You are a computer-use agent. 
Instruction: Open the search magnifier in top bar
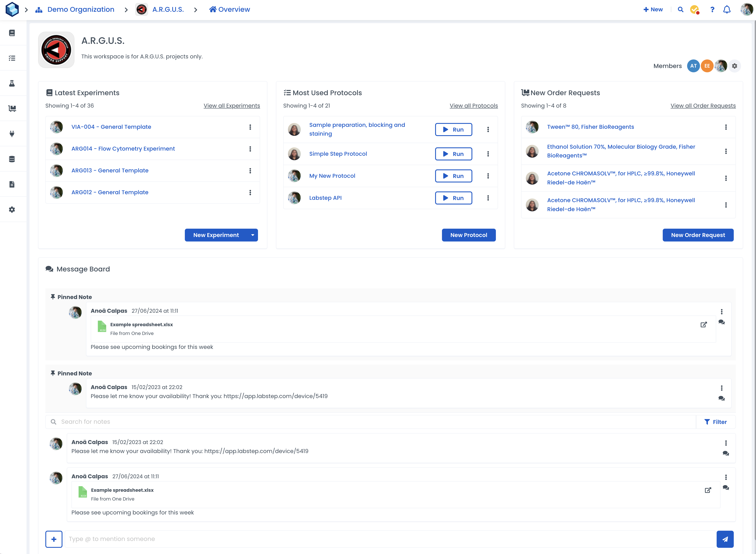point(680,9)
